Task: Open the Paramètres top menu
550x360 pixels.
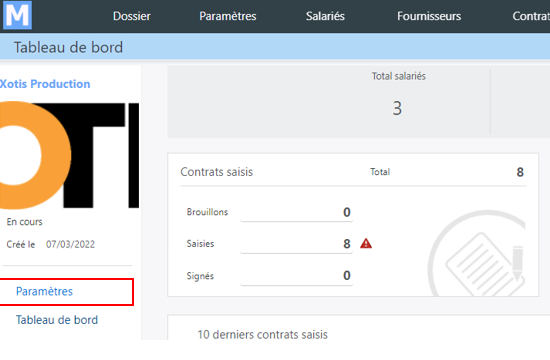Action: tap(228, 16)
